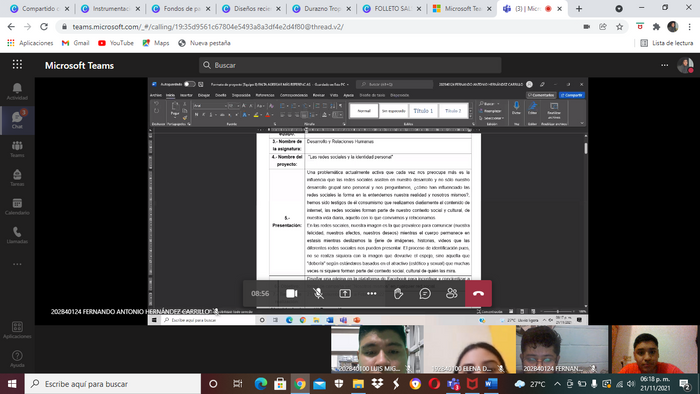Switch to Compartido browser tab
The image size is (700, 394).
[x=39, y=8]
